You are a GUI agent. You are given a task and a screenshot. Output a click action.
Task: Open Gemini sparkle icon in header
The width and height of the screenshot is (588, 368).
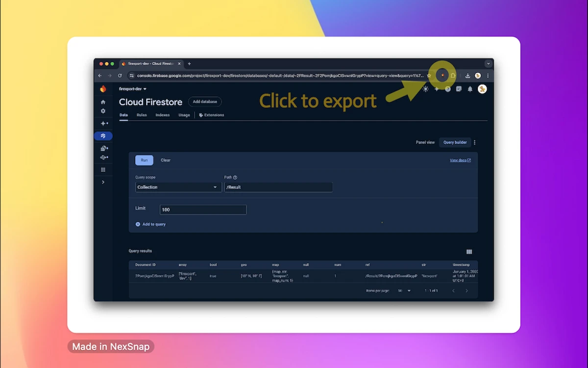pos(437,89)
